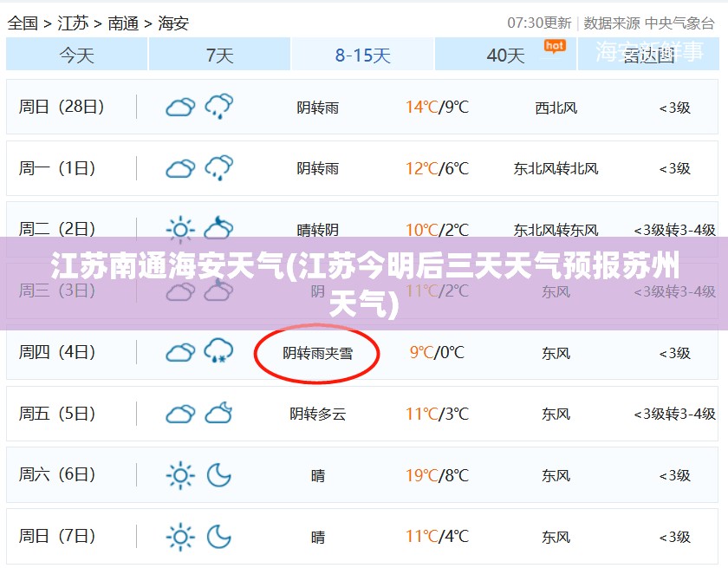Click the 11℃/3℃ temperature

click(437, 414)
